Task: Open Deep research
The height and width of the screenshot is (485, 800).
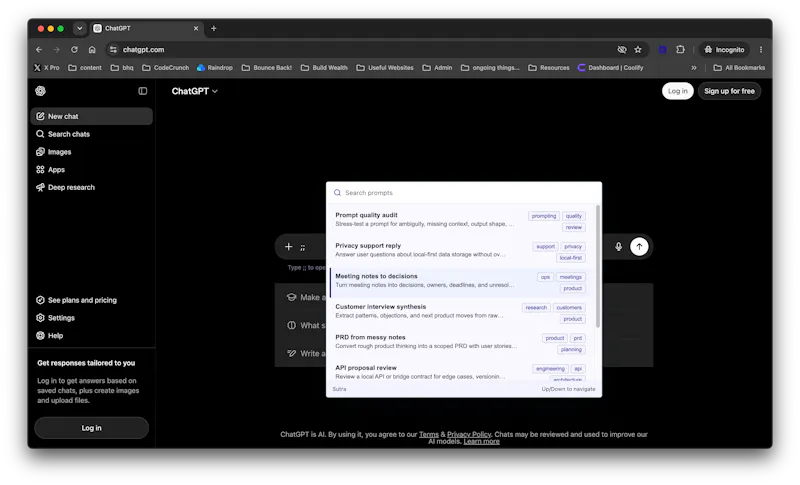Action: tap(91, 187)
